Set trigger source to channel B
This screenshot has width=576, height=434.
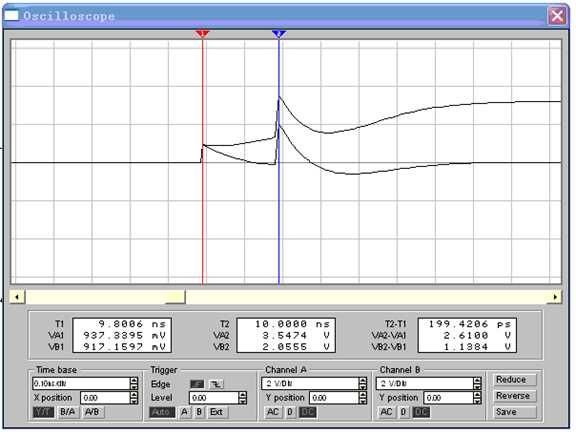[199, 412]
